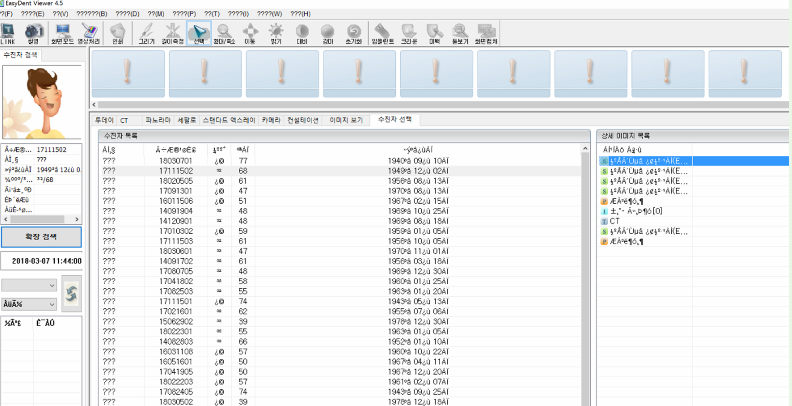792x406 pixels.
Task: Select patient row 18030701
Action: pos(340,161)
